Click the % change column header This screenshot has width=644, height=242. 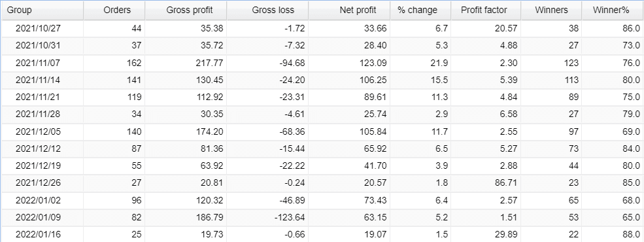pos(420,10)
